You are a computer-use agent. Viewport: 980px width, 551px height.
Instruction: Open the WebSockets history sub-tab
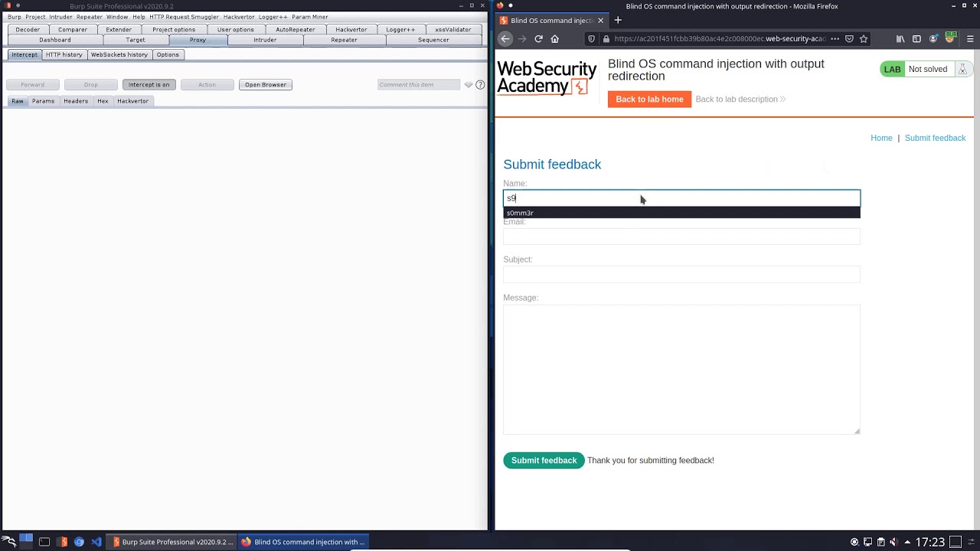pyautogui.click(x=119, y=55)
